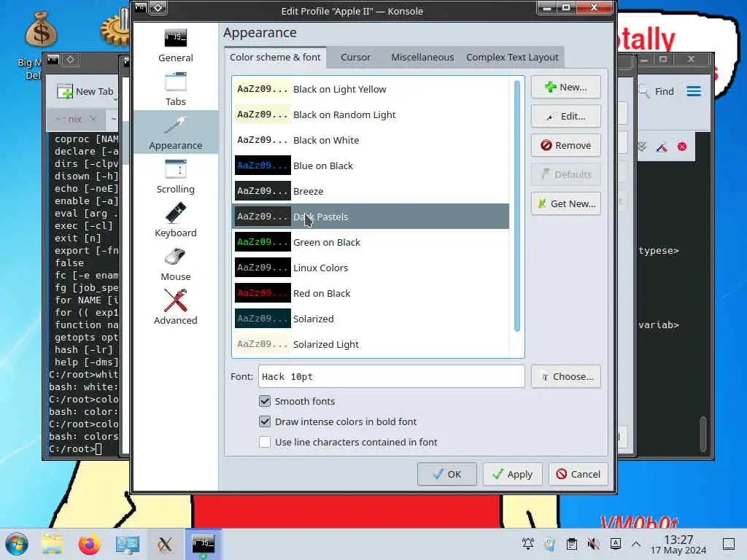
Task: Click the red stop icon in the background window
Action: tap(682, 147)
